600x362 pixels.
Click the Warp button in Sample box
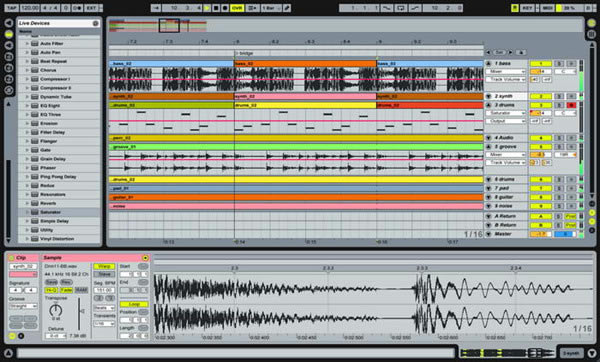[104, 266]
